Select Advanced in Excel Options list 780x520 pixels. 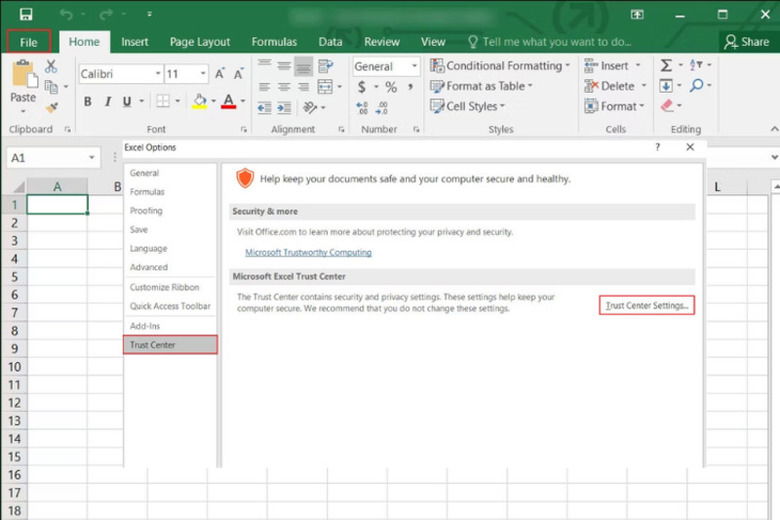click(149, 267)
